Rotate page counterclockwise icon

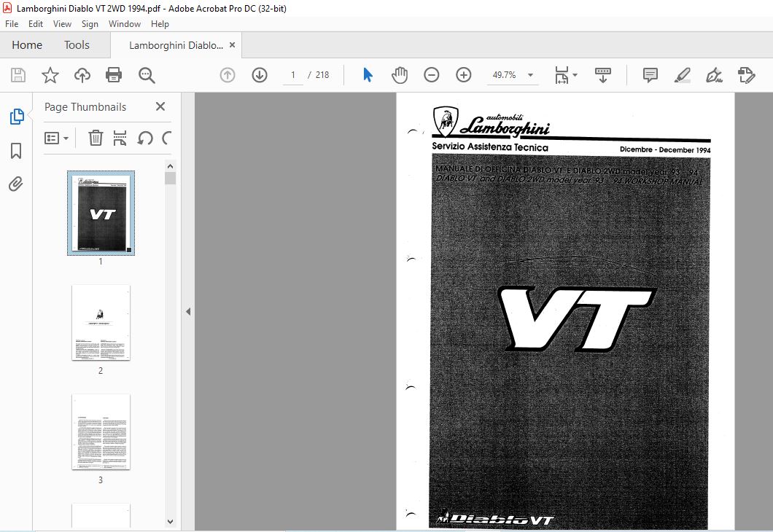pyautogui.click(x=145, y=138)
